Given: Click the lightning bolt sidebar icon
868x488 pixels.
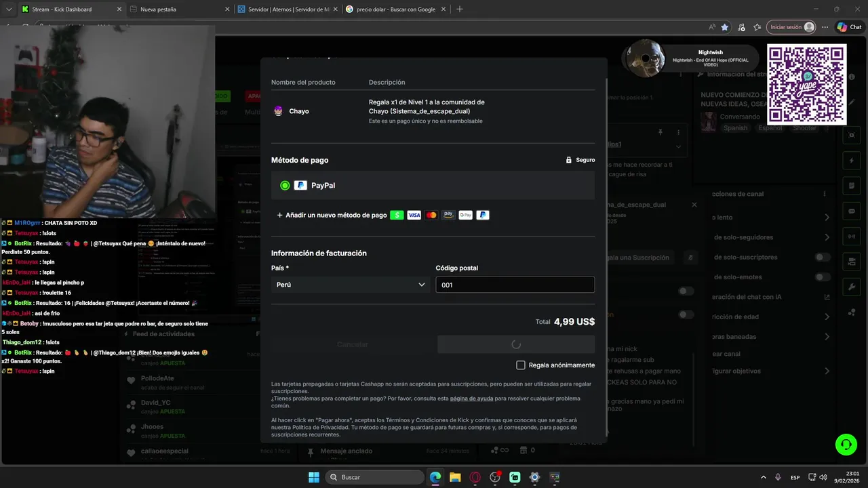Looking at the screenshot, I should [x=852, y=161].
